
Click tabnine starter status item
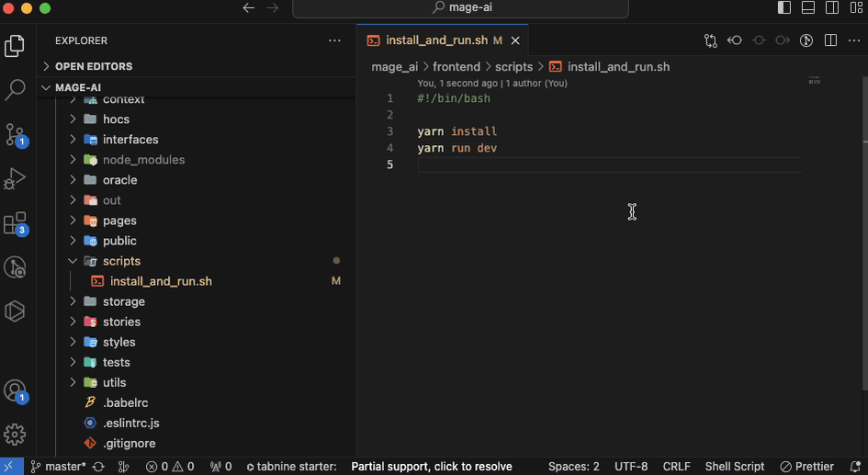(292, 467)
